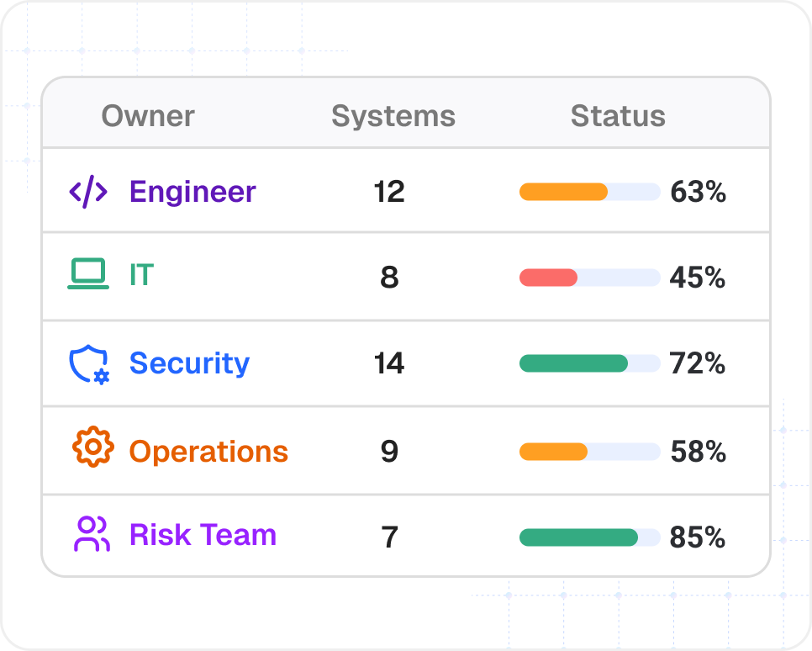Open the Operations owner label

[208, 452]
